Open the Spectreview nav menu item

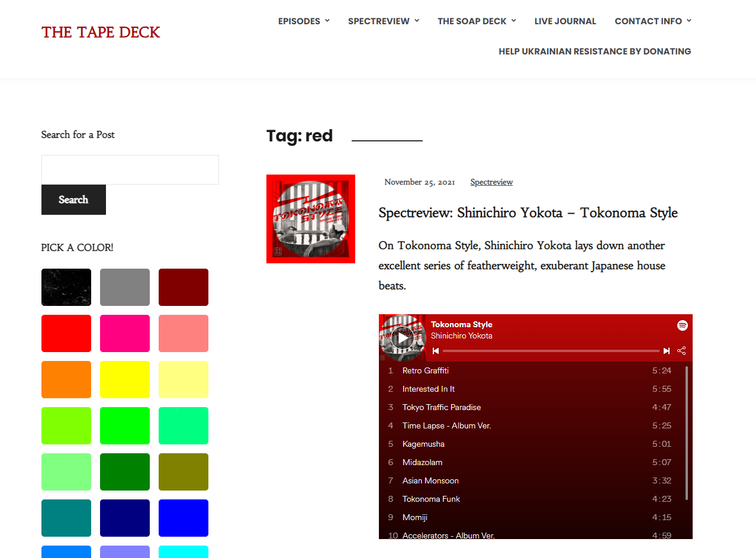pyautogui.click(x=379, y=21)
